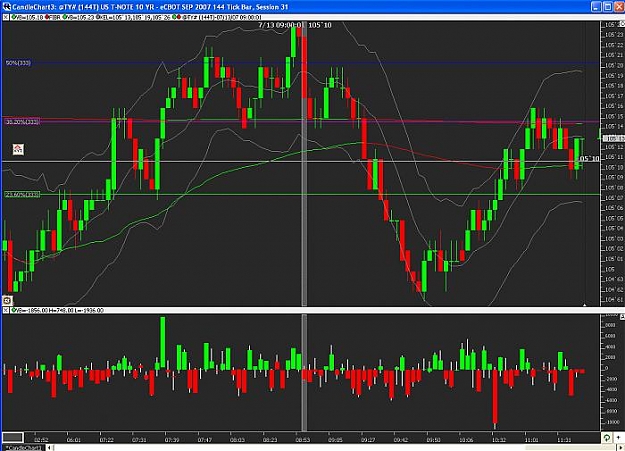625x451 pixels.
Task: Close the lower volume pane legend bar with its X
Action: point(6,310)
